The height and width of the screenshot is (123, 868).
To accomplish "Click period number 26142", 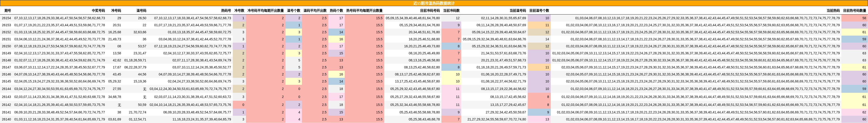I will tap(6, 105).
